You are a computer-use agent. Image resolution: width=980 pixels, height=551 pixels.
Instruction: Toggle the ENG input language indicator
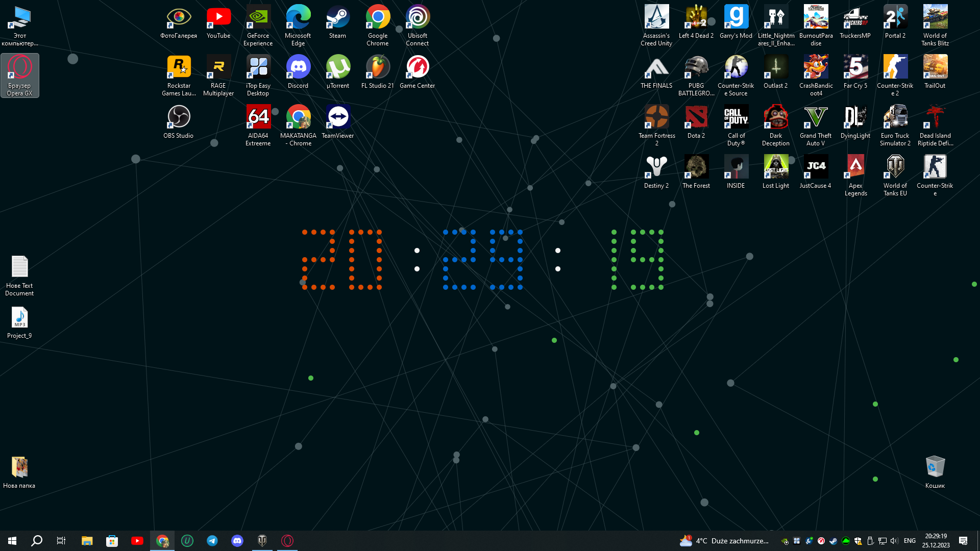[910, 541]
